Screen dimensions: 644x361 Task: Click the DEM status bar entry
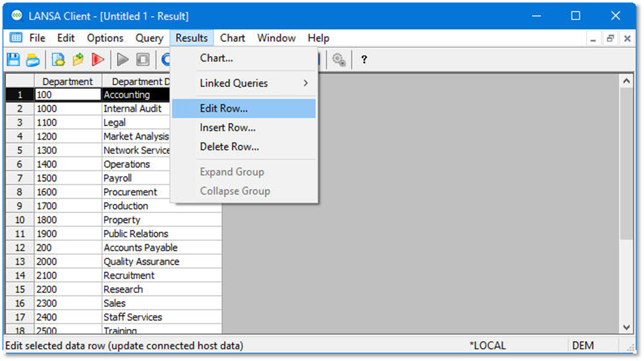pos(583,346)
